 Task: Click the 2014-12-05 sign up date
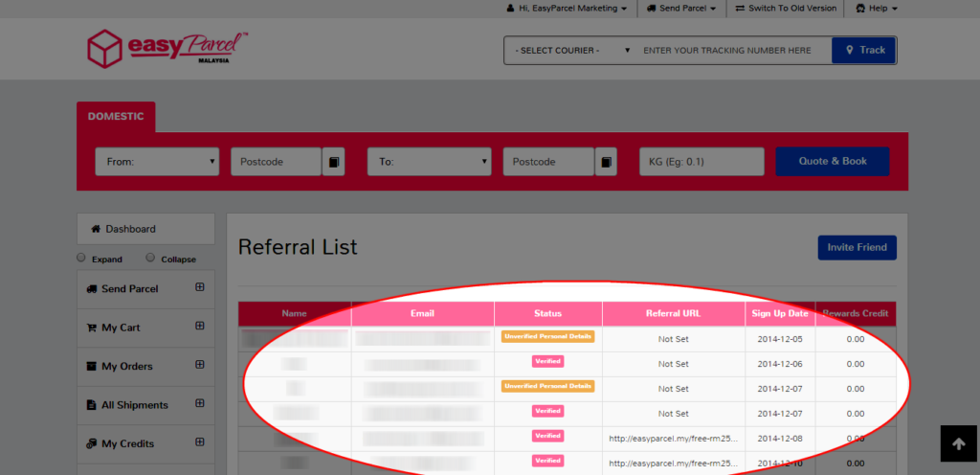pos(779,339)
